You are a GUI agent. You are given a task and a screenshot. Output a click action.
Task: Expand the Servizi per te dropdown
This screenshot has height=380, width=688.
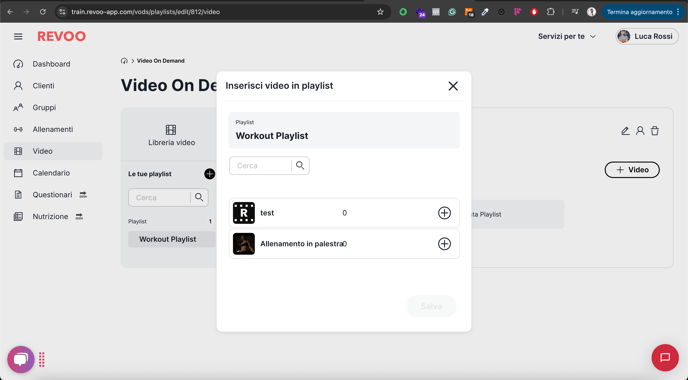[567, 36]
